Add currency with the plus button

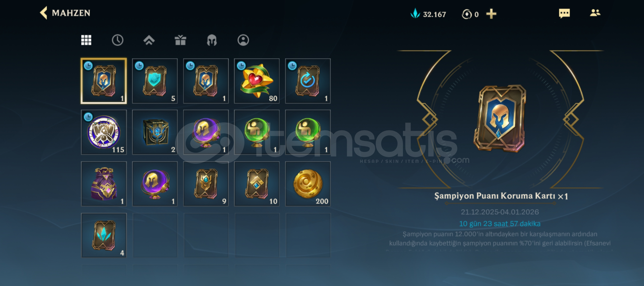[x=491, y=14]
